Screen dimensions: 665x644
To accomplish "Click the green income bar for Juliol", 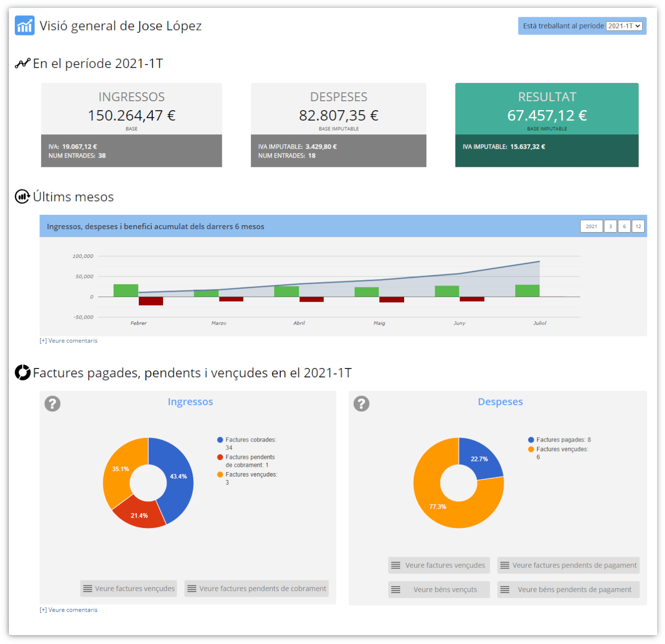I will coord(527,291).
